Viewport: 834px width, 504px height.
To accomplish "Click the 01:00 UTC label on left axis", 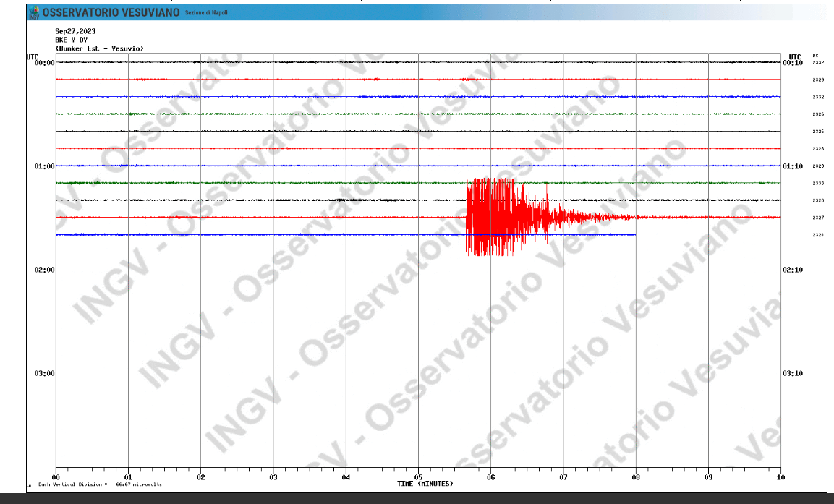I will (x=45, y=166).
